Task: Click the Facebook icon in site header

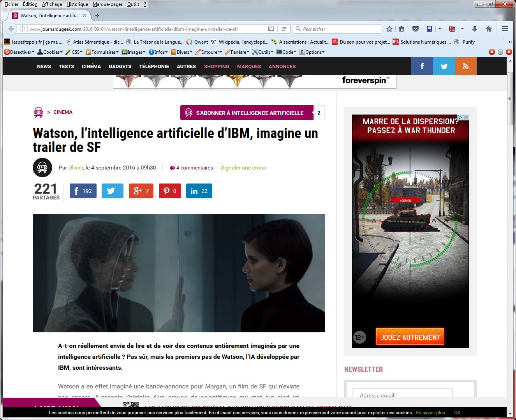Action: pyautogui.click(x=422, y=66)
